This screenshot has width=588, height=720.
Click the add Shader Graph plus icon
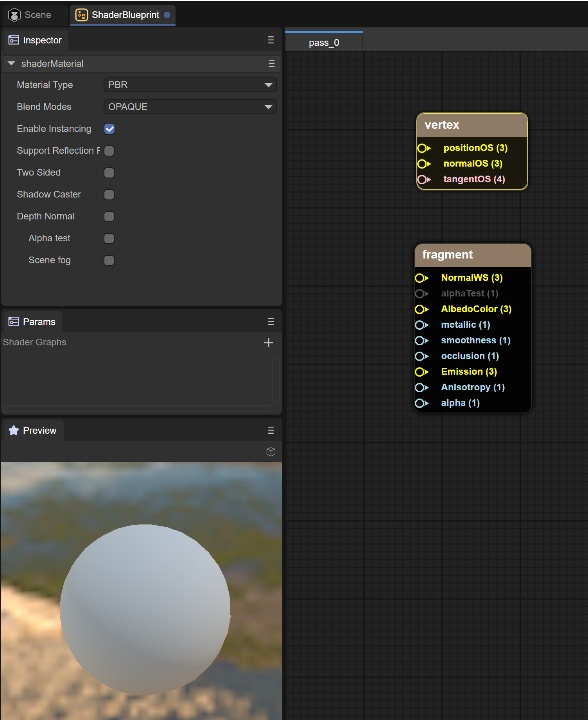[x=268, y=343]
